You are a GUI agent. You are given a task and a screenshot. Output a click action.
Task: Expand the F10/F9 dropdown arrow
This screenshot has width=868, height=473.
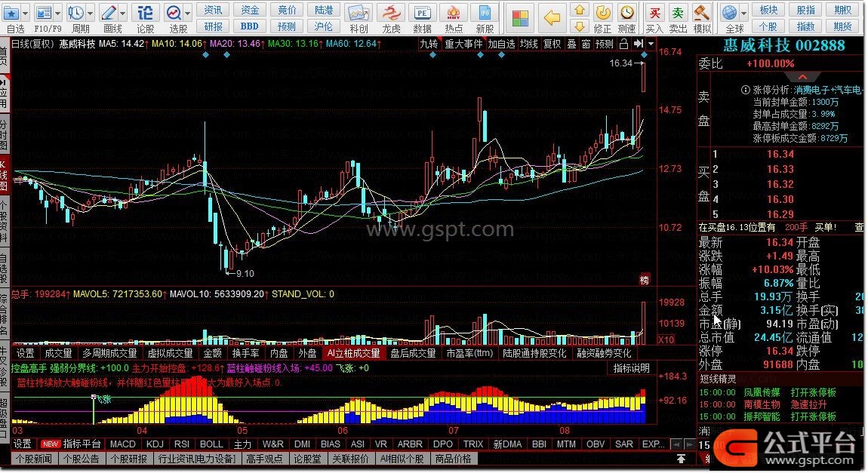click(58, 12)
